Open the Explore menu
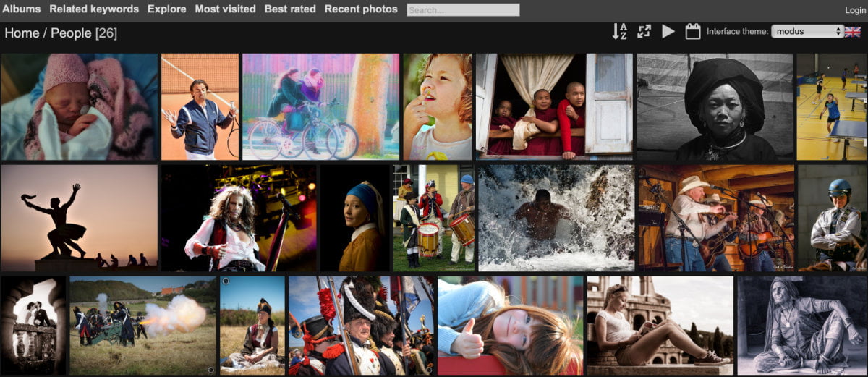The image size is (868, 377). (167, 9)
